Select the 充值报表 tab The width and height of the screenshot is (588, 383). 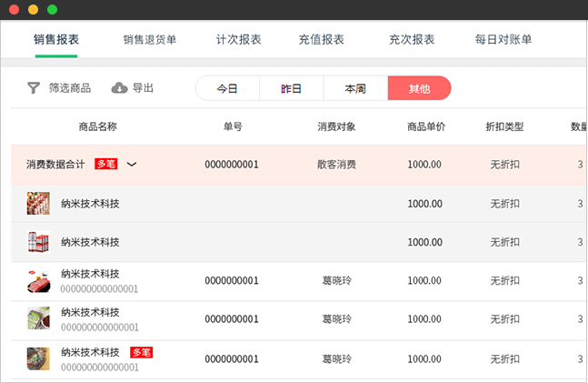pos(322,39)
